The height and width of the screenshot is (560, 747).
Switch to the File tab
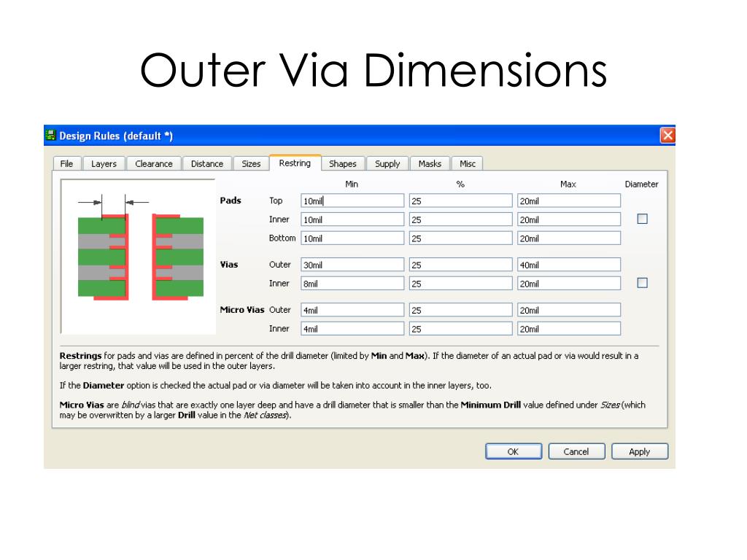66,163
